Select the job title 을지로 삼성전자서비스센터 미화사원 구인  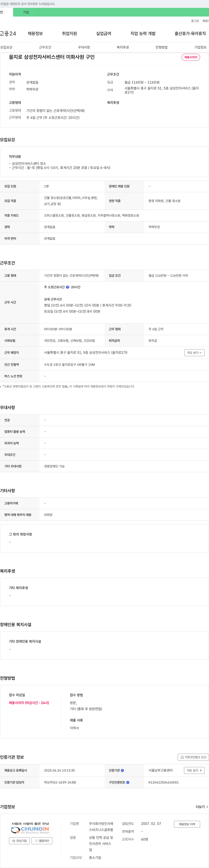52,57
